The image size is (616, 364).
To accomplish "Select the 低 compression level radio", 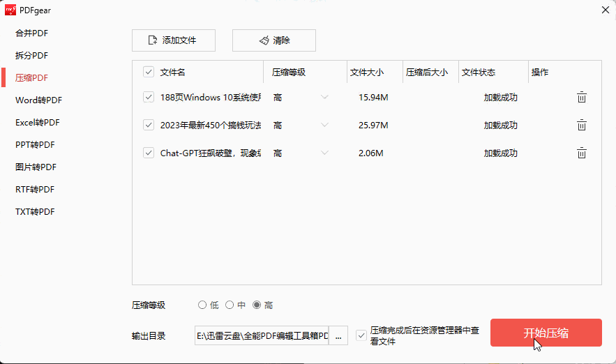I will [x=202, y=305].
